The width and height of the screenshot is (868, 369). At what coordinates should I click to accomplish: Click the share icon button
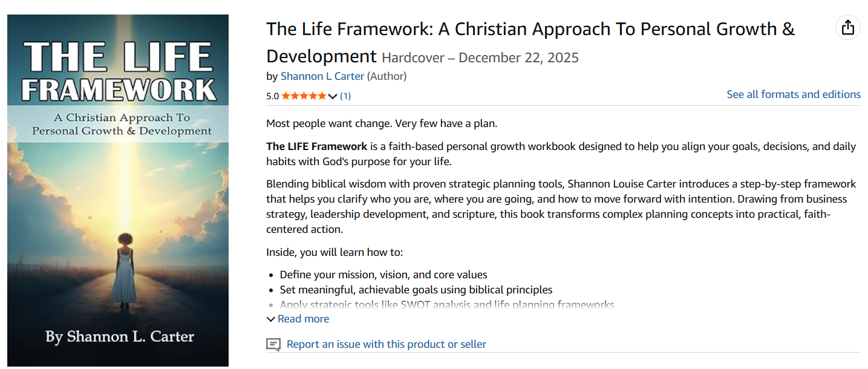[847, 28]
